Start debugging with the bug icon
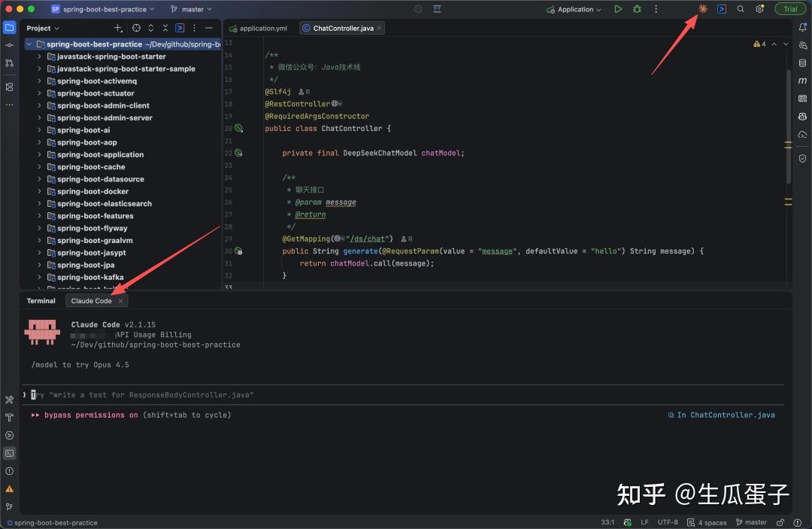 pos(637,9)
